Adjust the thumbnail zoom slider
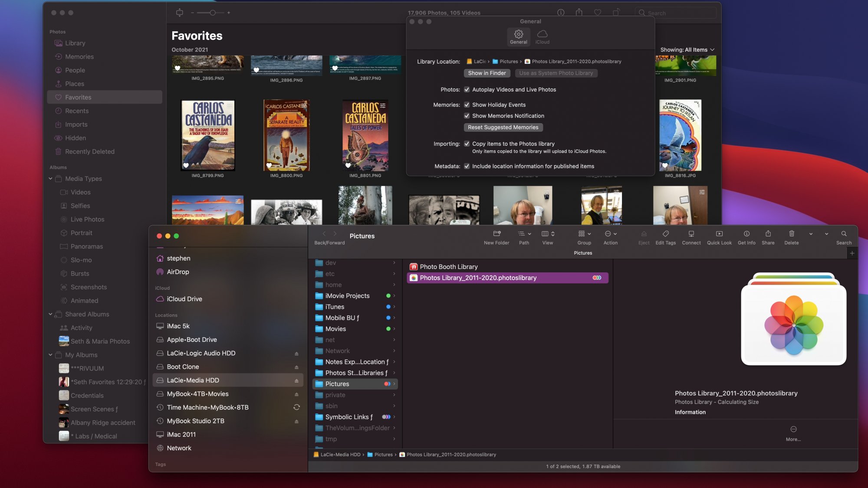 (x=213, y=13)
